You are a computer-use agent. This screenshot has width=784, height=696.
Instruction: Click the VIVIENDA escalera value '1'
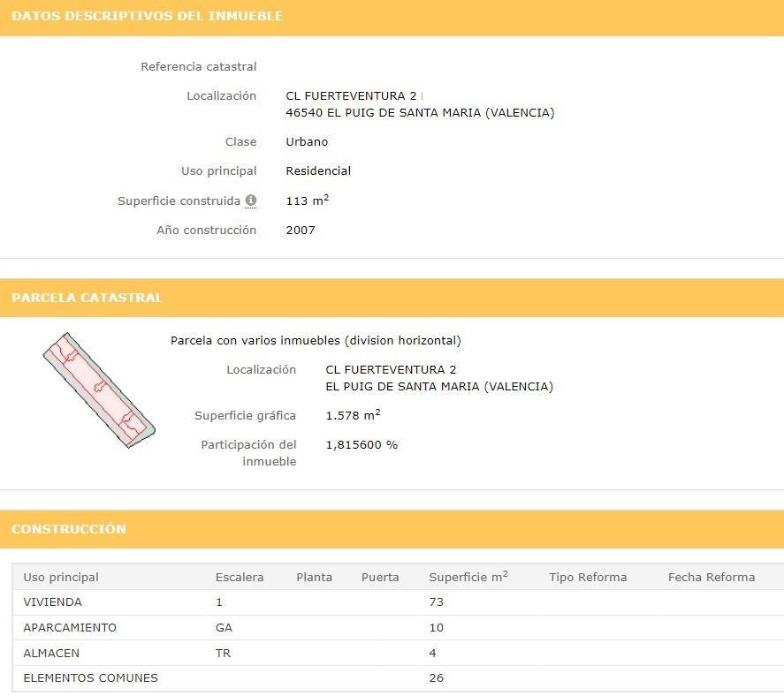219,602
